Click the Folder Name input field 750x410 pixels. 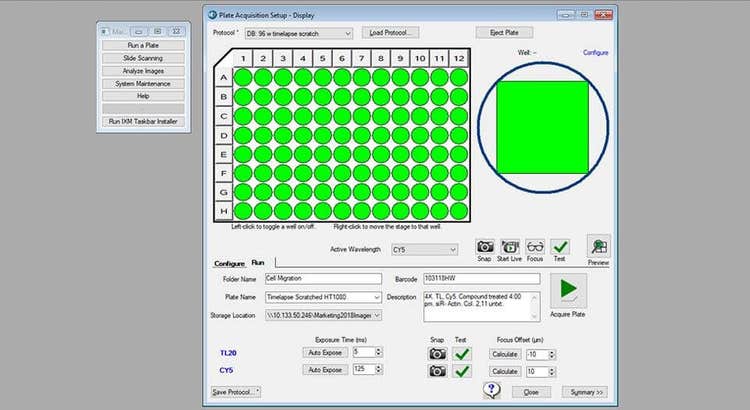click(x=323, y=278)
